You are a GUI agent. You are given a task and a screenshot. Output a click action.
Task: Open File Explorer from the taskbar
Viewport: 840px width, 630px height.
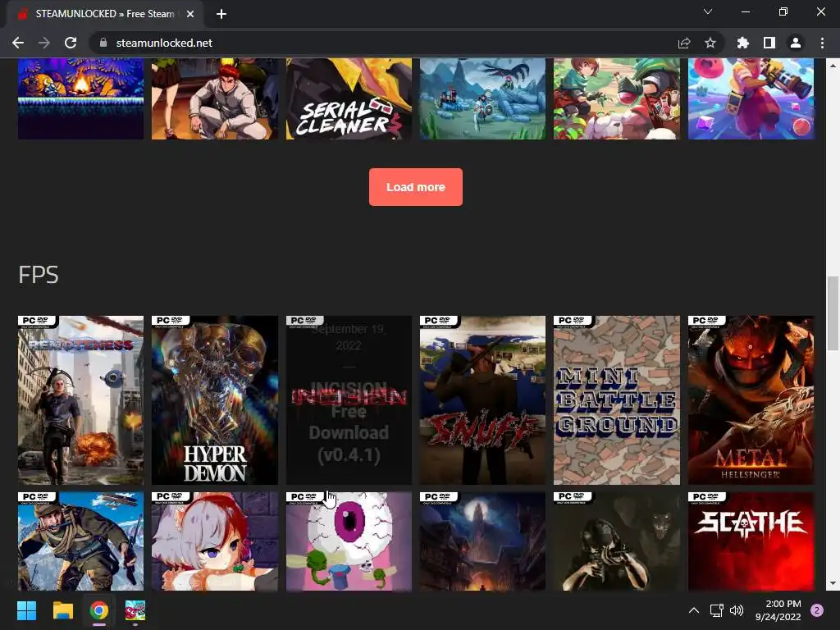(62, 610)
